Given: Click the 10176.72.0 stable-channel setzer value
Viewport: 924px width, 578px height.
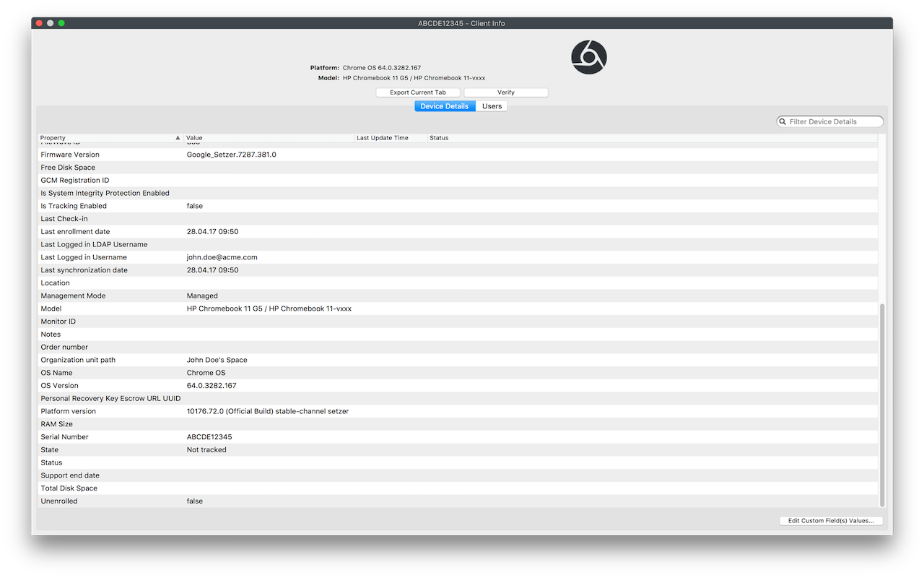Looking at the screenshot, I should 268,411.
